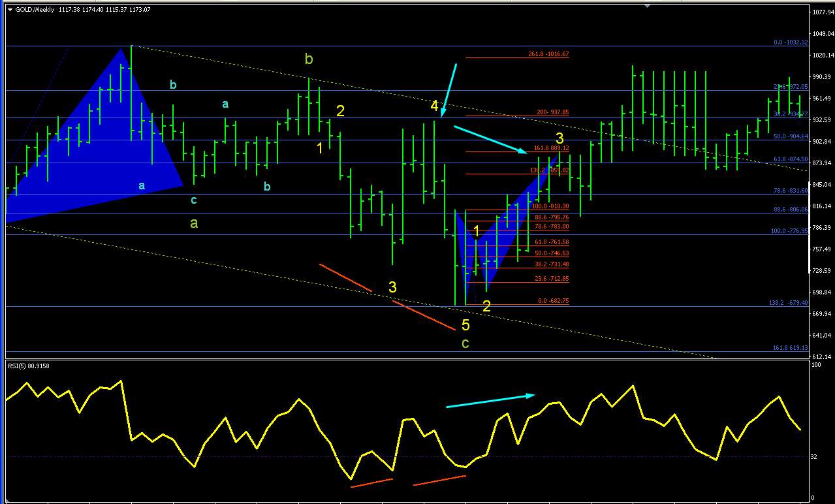Click price axis label 990.39
Image resolution: width=835 pixels, height=504 pixels.
tap(821, 77)
